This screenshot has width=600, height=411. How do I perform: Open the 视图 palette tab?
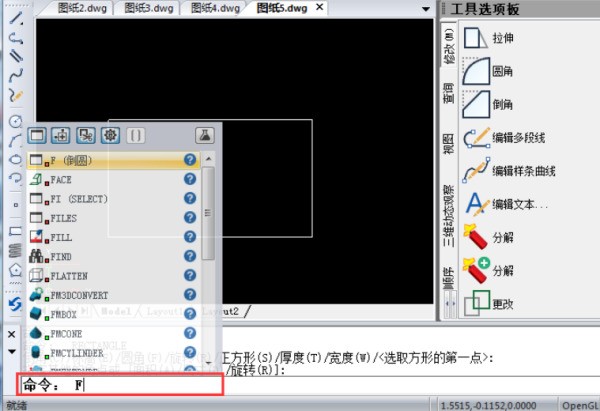(449, 144)
